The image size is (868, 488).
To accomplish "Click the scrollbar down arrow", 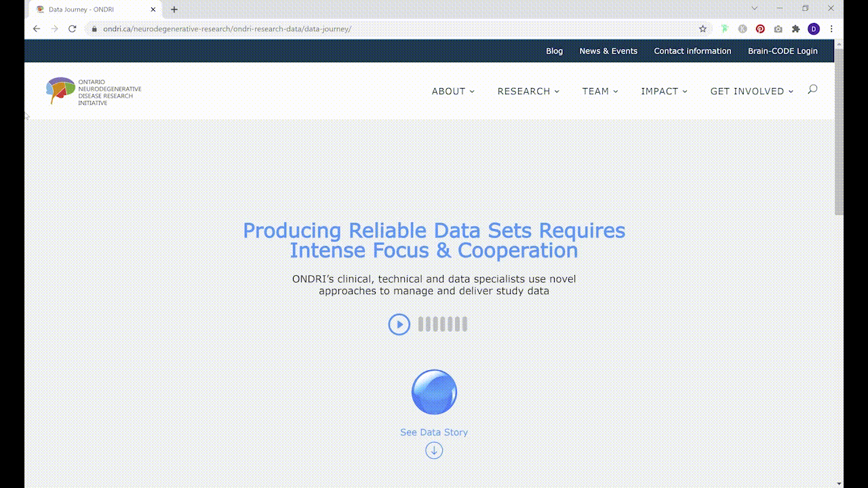I will [839, 483].
